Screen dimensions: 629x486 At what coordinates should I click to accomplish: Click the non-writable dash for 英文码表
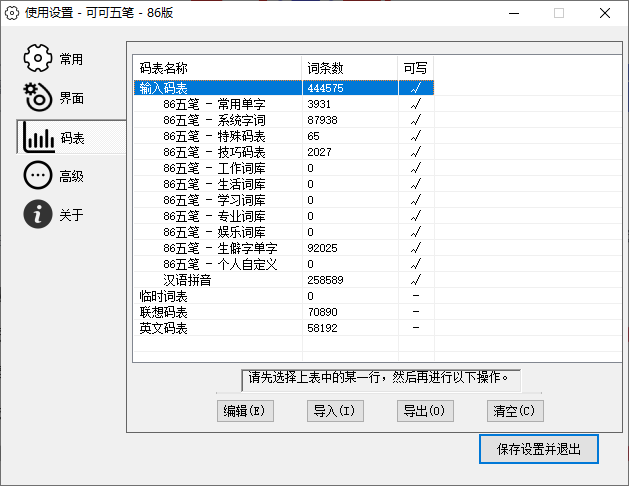click(416, 328)
